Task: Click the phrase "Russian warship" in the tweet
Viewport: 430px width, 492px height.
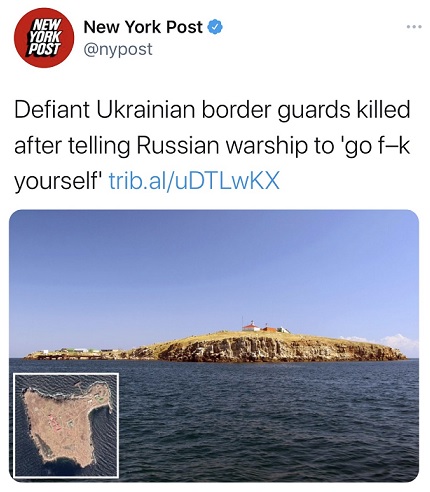Action: click(219, 146)
